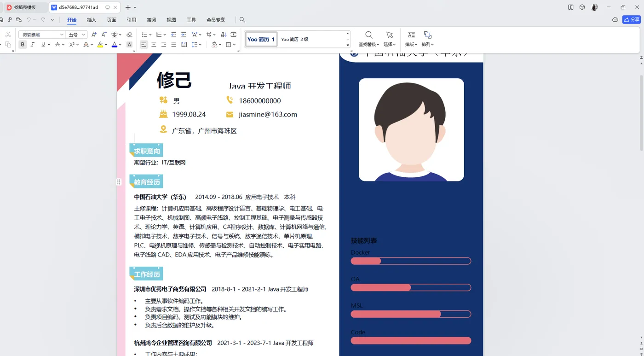Viewport: 644px width, 356px height.
Task: Toggle strikethrough formatting
Action: click(x=57, y=45)
